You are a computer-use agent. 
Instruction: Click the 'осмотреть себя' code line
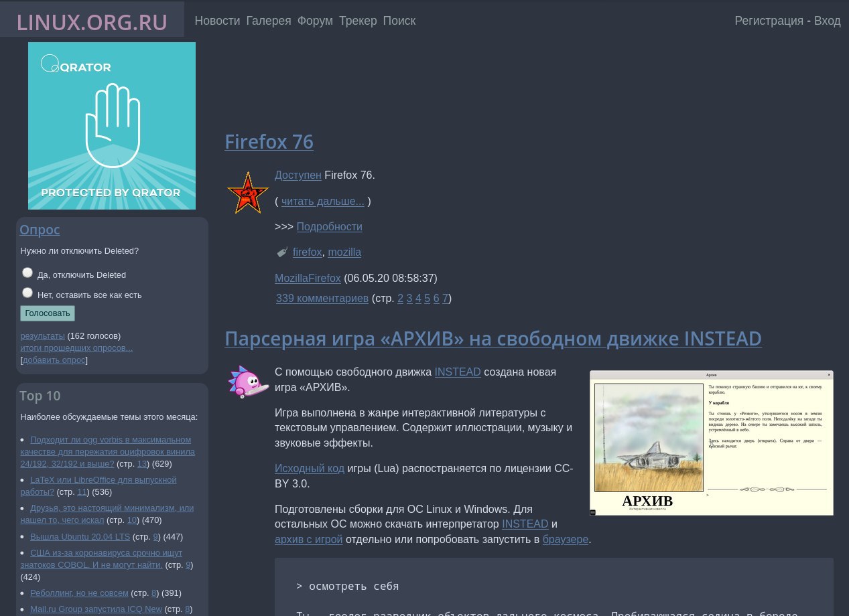[x=347, y=586]
